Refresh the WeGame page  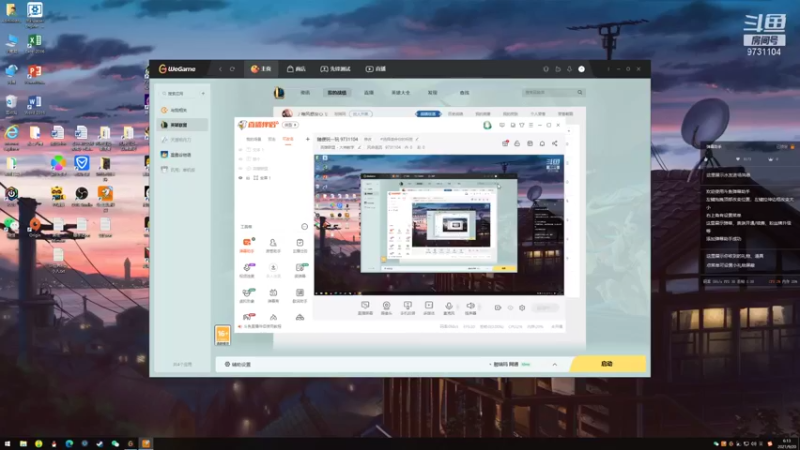coord(232,69)
